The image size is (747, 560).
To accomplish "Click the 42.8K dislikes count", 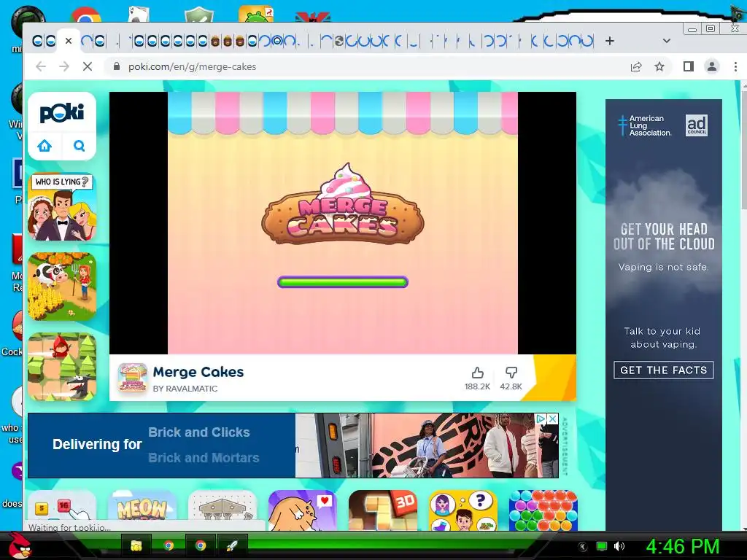I will [511, 386].
